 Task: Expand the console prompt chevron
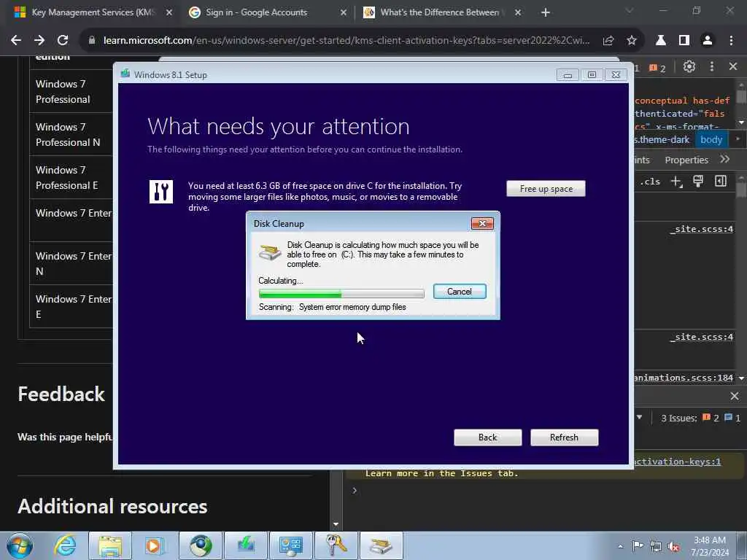tap(355, 491)
